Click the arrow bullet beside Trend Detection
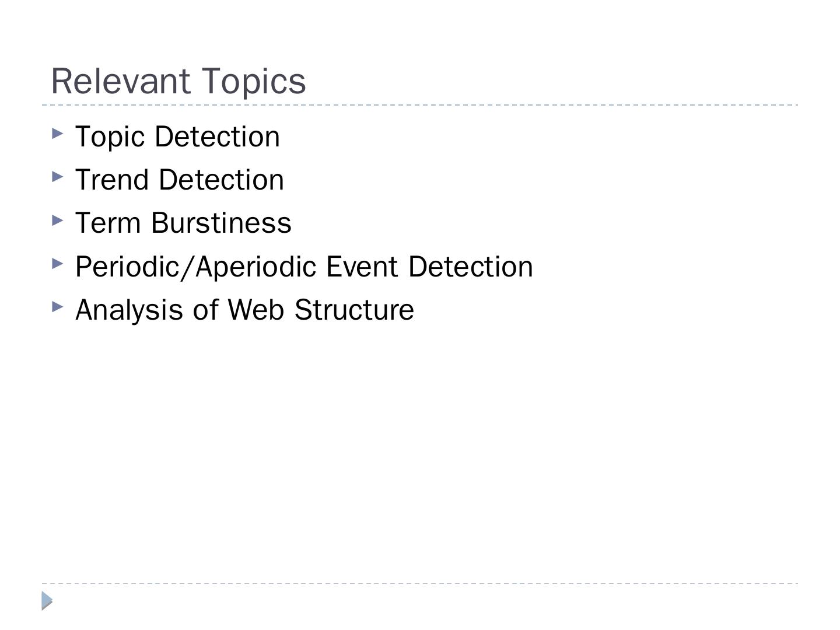The image size is (840, 630). (57, 177)
